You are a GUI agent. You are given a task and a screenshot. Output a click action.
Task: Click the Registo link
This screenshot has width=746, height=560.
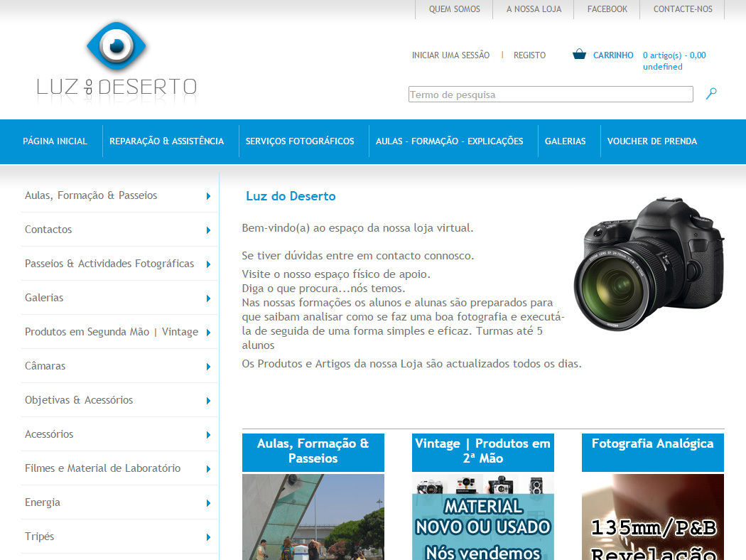coord(529,55)
